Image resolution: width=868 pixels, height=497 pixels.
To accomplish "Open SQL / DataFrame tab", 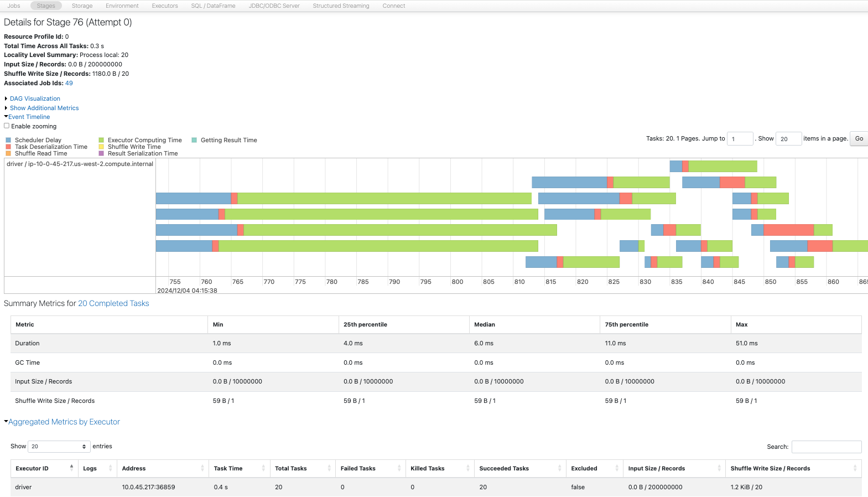I will coord(213,6).
